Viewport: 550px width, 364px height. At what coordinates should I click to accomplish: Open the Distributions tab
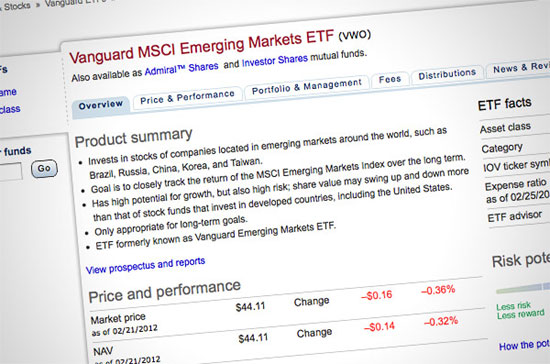[447, 74]
